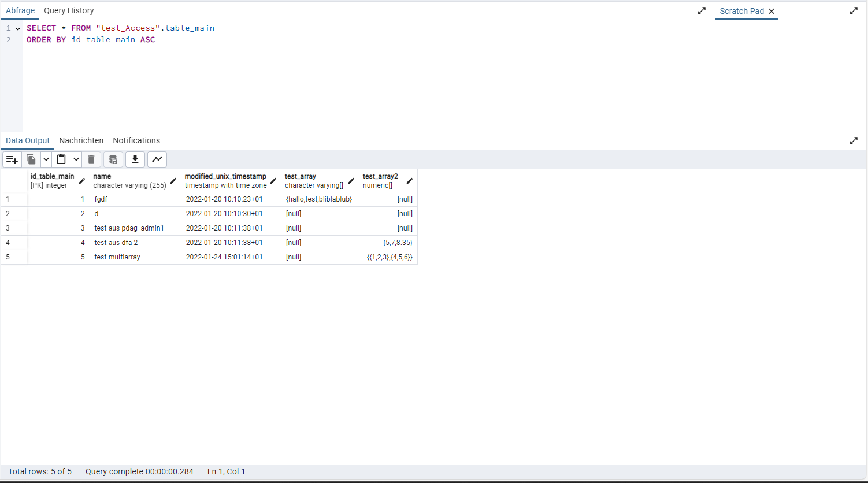Select the row 3 header
This screenshot has width=868, height=483.
point(14,228)
